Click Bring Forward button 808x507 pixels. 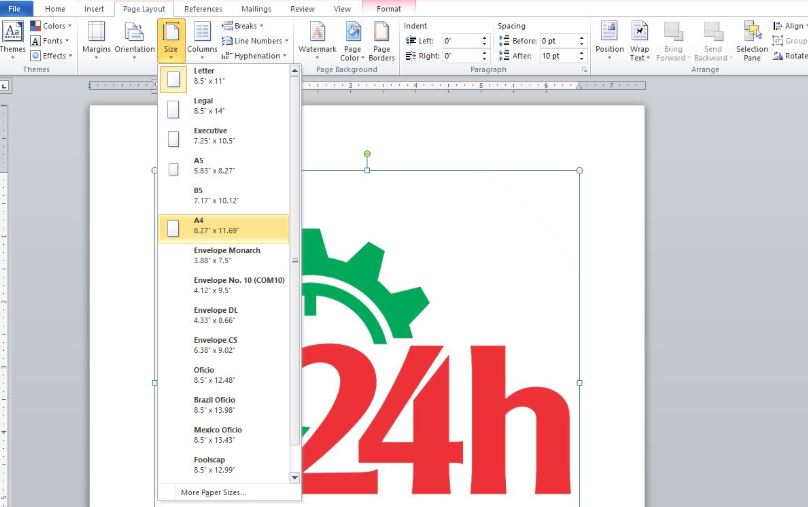tap(673, 41)
